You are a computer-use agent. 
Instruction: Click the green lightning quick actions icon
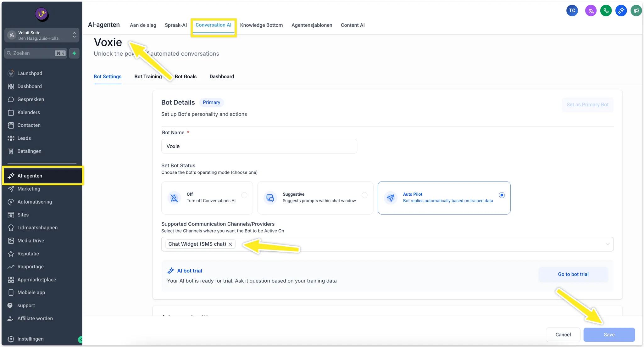point(74,53)
